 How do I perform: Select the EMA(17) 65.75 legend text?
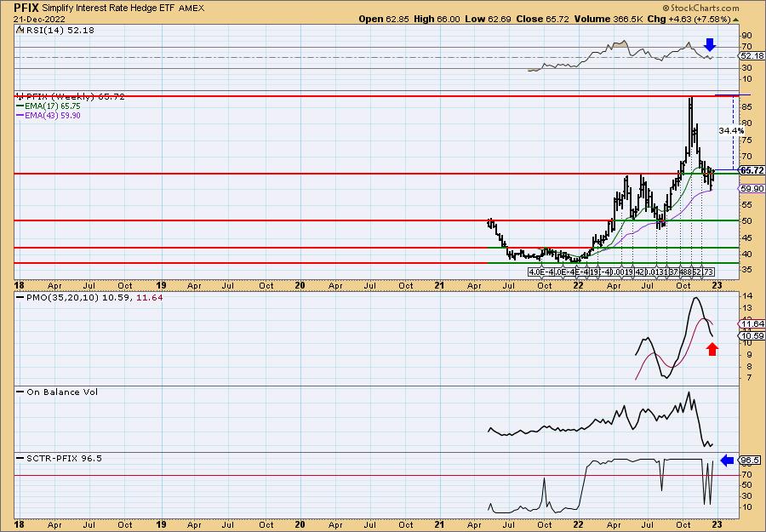tap(53, 106)
